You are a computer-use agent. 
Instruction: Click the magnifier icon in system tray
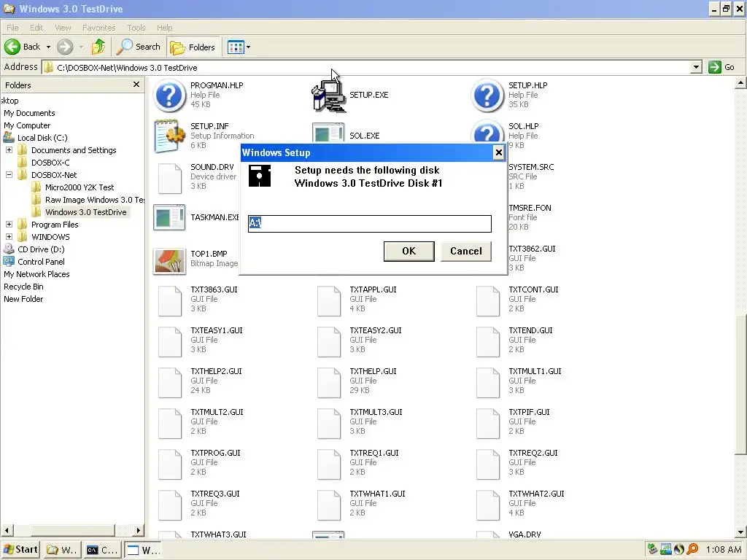click(x=693, y=550)
